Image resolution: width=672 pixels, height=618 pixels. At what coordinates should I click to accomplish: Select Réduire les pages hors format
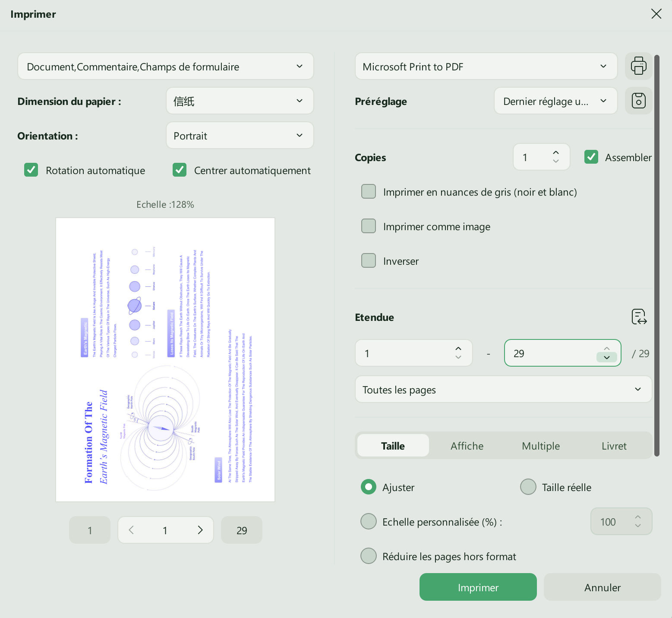pos(369,556)
